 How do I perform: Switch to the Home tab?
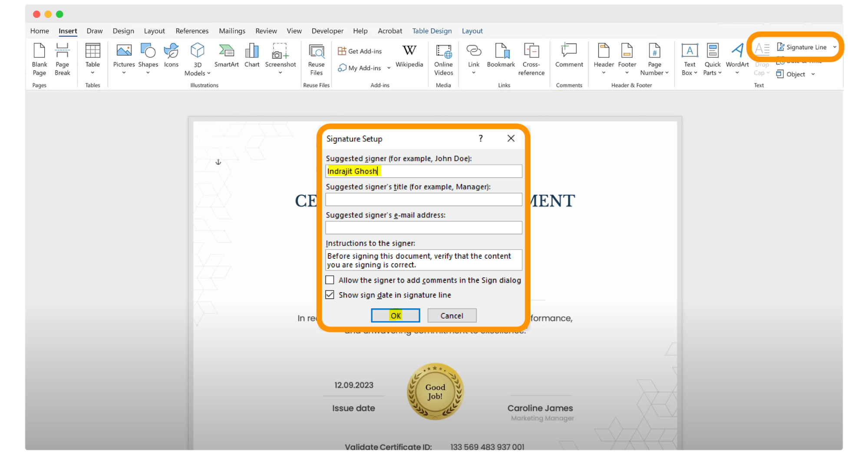point(40,31)
